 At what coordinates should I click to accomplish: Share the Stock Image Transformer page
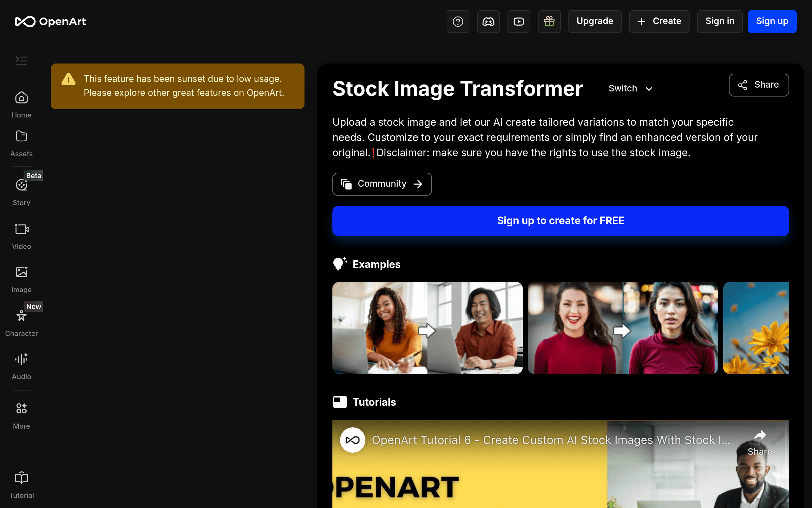pyautogui.click(x=759, y=85)
